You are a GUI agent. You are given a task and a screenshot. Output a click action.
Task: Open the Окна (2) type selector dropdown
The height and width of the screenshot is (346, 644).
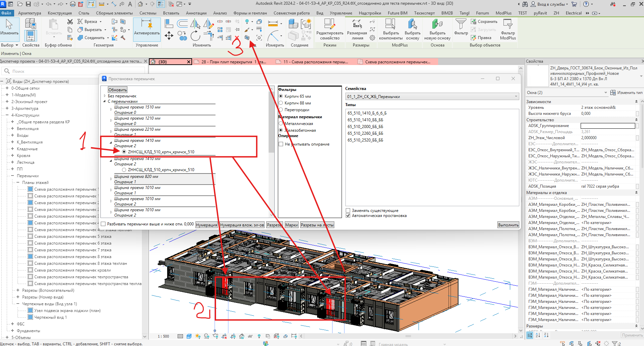pos(606,93)
